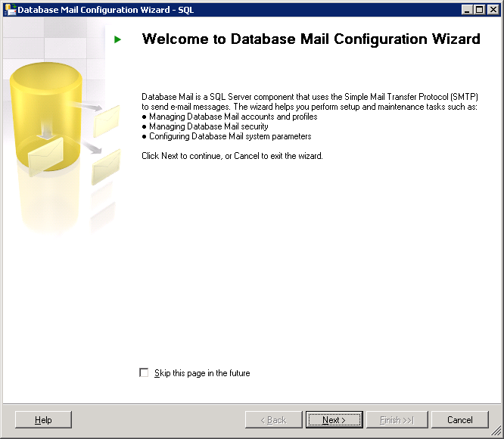Open Help for the wizard
504x439 pixels.
pyautogui.click(x=43, y=420)
